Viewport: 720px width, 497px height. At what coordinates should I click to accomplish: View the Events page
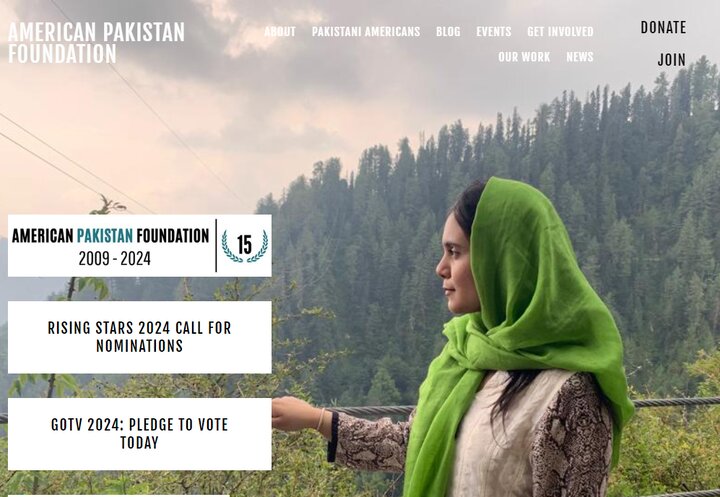tap(494, 32)
